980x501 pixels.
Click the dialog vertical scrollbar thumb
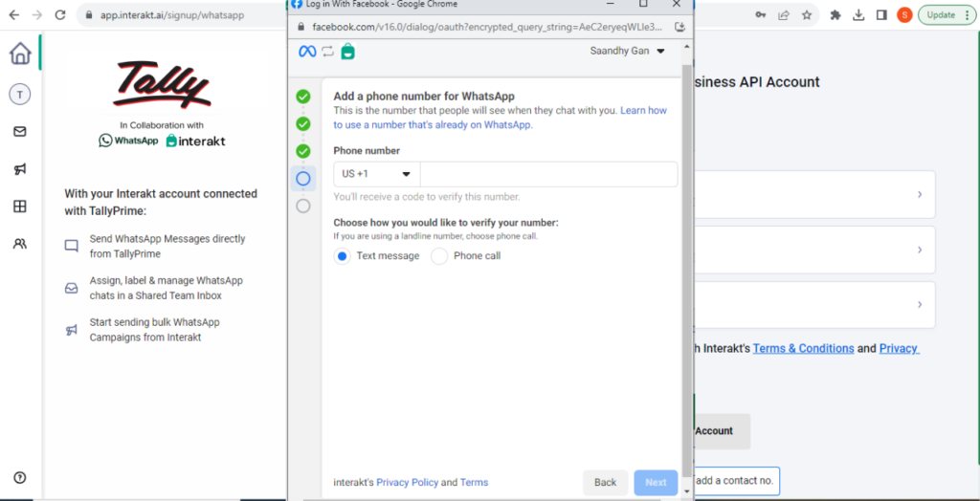click(x=687, y=269)
